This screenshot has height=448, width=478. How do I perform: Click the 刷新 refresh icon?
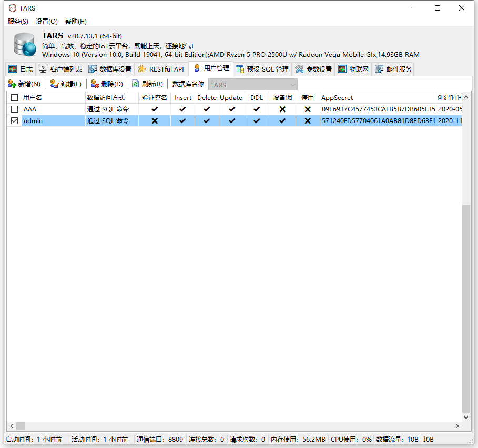click(135, 84)
